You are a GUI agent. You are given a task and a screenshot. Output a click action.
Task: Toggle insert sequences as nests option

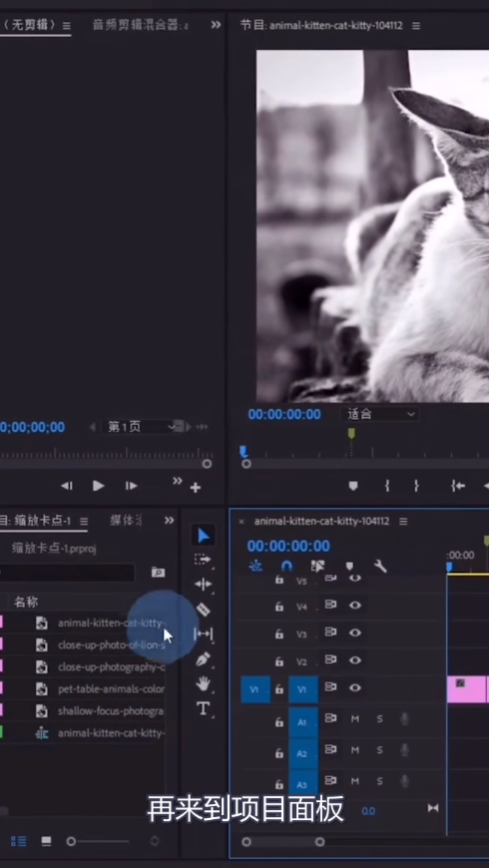255,566
